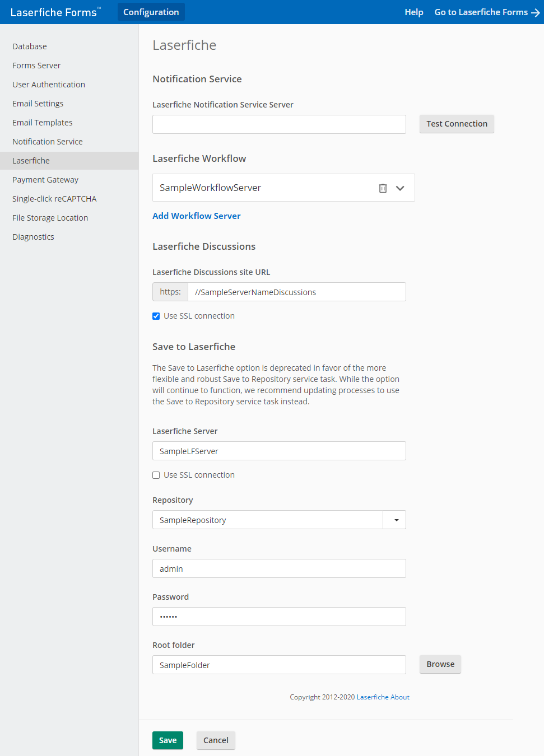The width and height of the screenshot is (544, 756).
Task: Cancel the configuration changes
Action: pos(216,740)
